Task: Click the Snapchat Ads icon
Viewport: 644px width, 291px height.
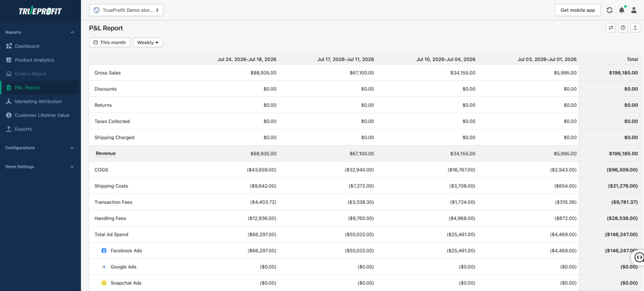Action: tap(104, 283)
